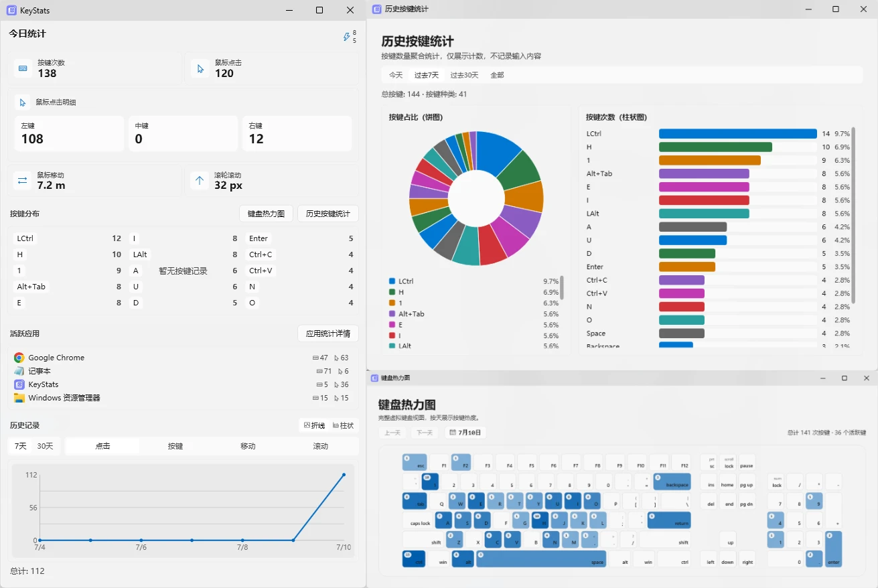Click the 键盘热力图 window title icon
The width and height of the screenshot is (878, 588).
374,378
